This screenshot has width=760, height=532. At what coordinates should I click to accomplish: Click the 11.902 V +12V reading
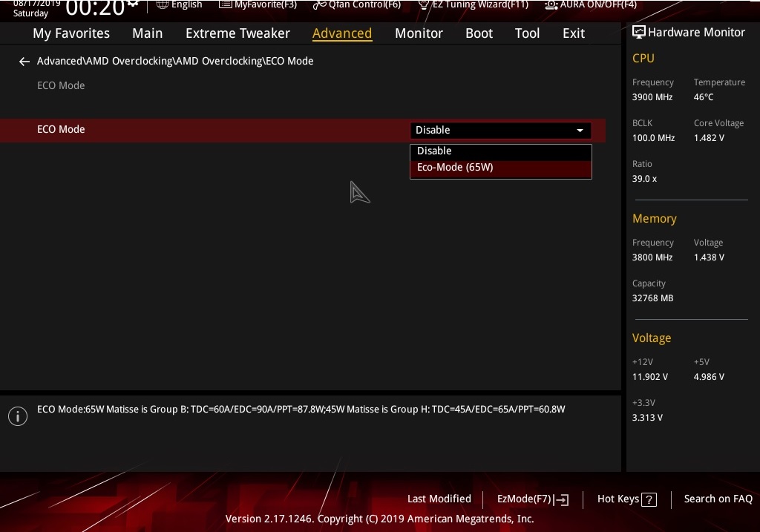[x=649, y=376]
